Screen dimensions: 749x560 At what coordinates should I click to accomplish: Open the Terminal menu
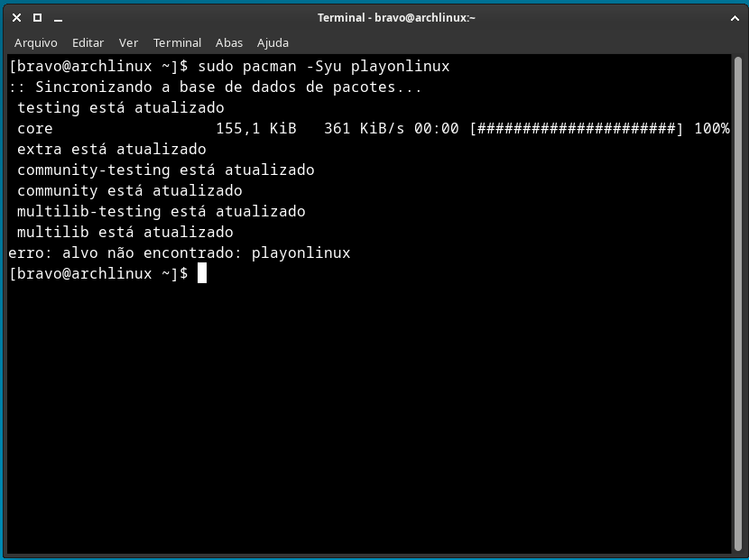177,43
